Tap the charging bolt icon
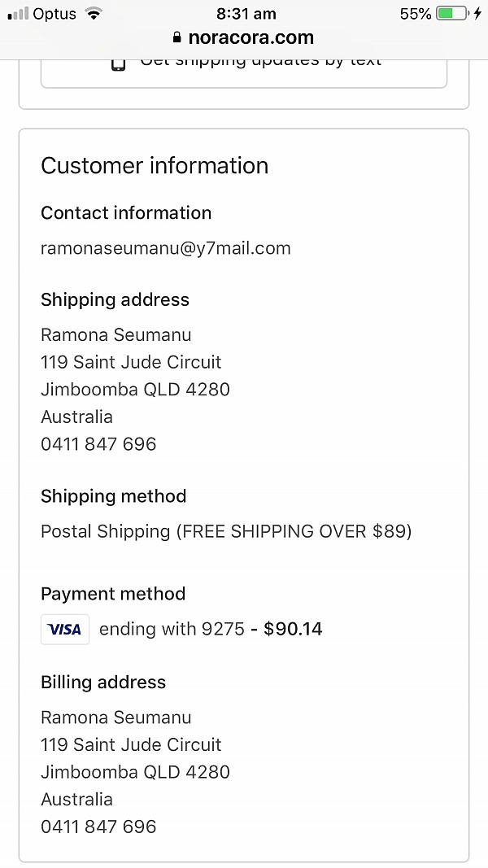Image resolution: width=488 pixels, height=868 pixels. (478, 14)
